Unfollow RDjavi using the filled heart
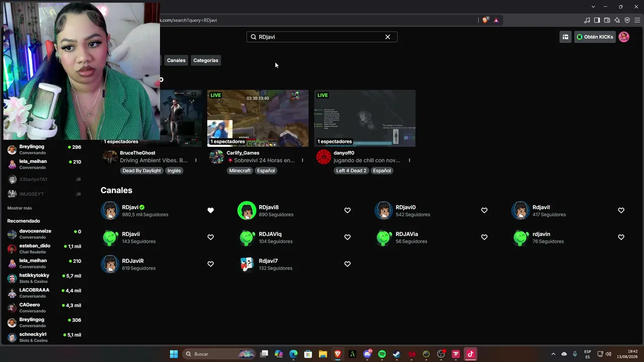This screenshot has width=644, height=362. coord(210,211)
